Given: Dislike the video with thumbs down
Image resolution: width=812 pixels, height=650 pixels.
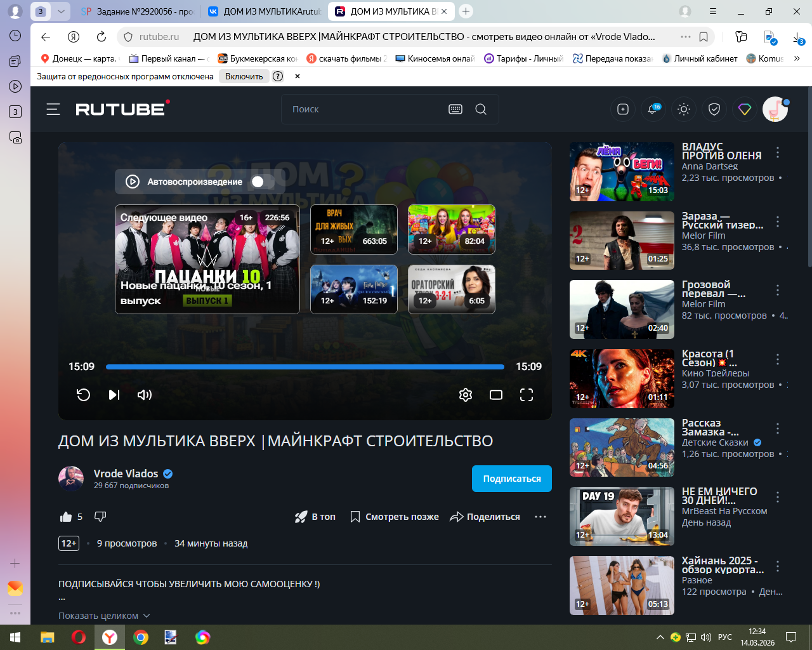Looking at the screenshot, I should (100, 517).
